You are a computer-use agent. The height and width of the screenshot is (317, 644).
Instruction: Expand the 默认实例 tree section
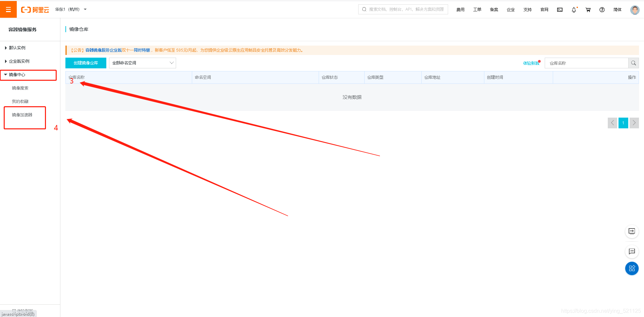tap(15, 48)
